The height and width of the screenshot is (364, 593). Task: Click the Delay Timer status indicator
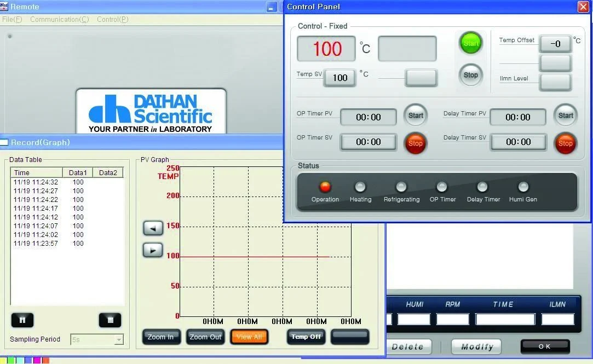[482, 187]
